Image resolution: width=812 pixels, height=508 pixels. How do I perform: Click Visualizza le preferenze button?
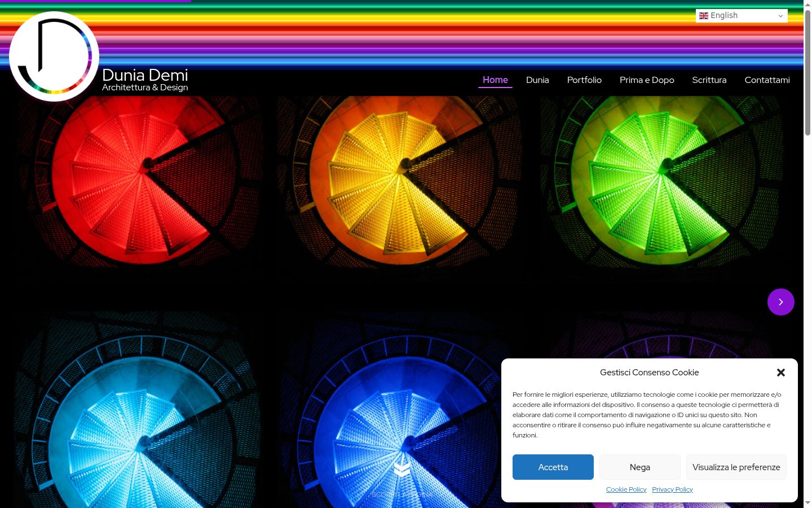pos(736,467)
